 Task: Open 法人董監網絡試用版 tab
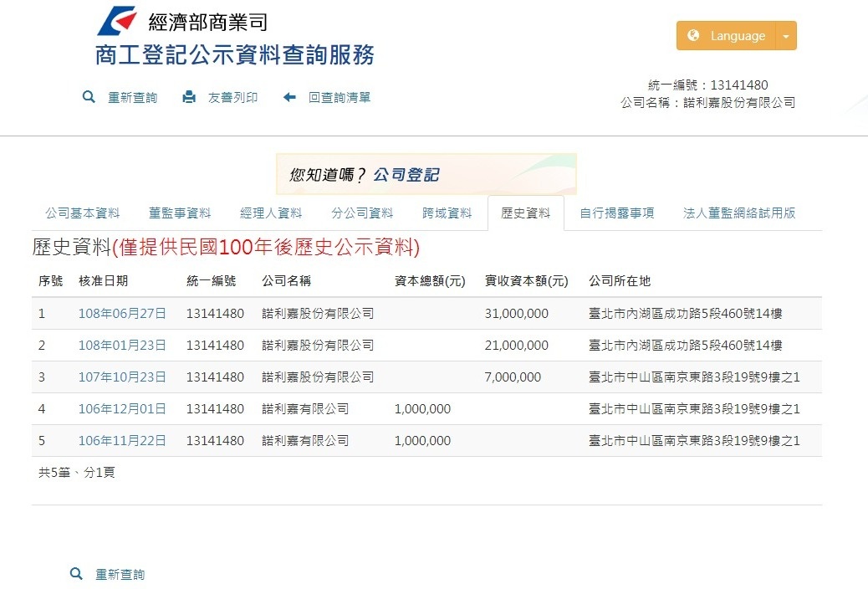click(739, 213)
